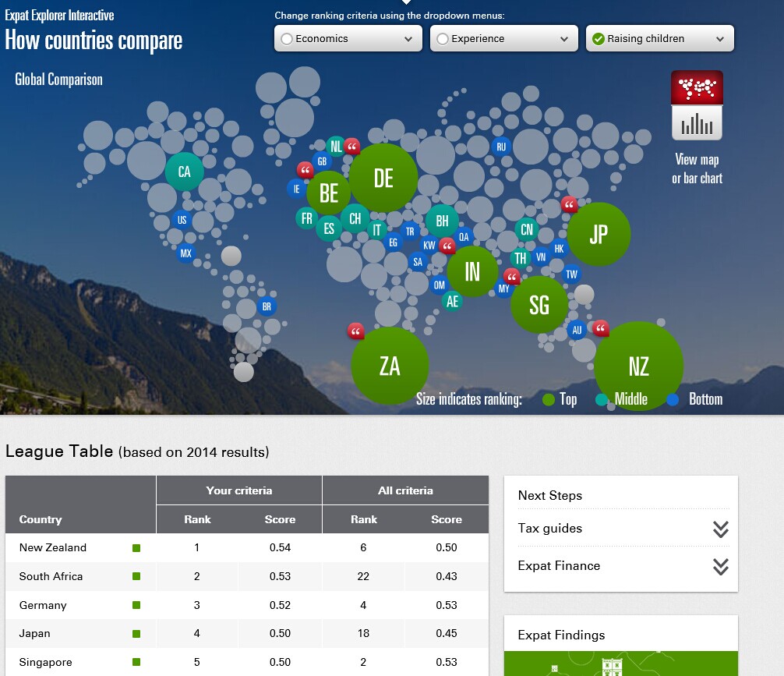
Task: Enable the Economics criteria radio circle
Action: coord(287,39)
